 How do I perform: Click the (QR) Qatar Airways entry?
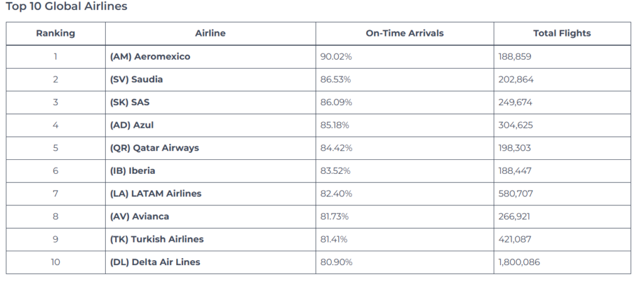pyautogui.click(x=154, y=148)
